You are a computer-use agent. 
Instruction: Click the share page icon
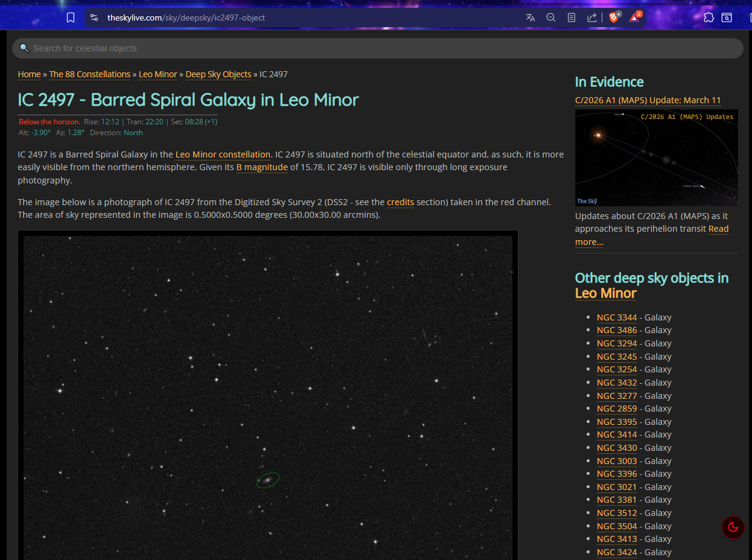(x=592, y=17)
